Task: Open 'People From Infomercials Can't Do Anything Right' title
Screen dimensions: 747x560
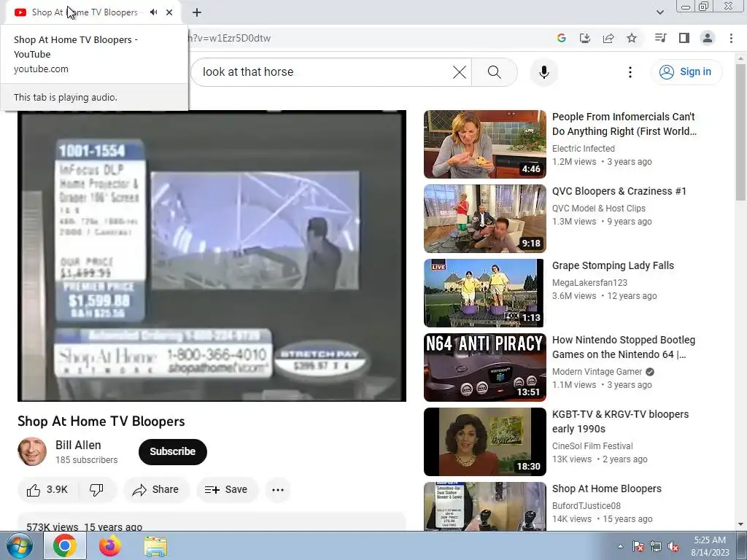Action: click(624, 124)
